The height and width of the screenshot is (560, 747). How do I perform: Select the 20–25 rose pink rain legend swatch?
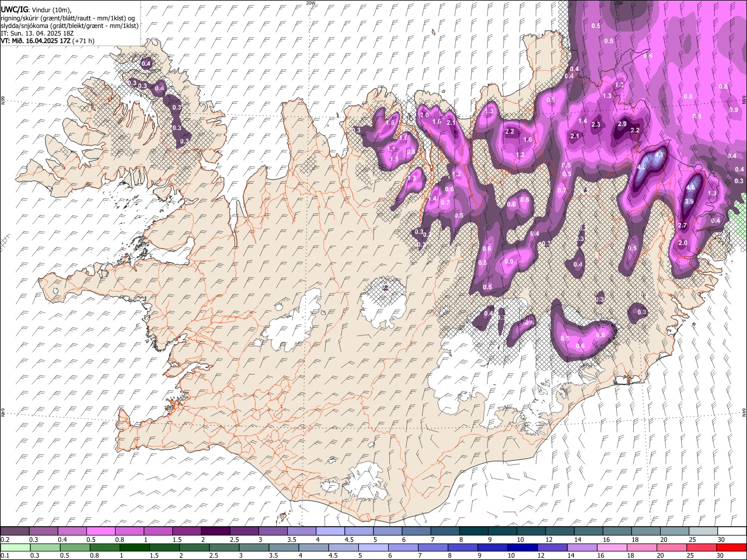tap(672, 547)
